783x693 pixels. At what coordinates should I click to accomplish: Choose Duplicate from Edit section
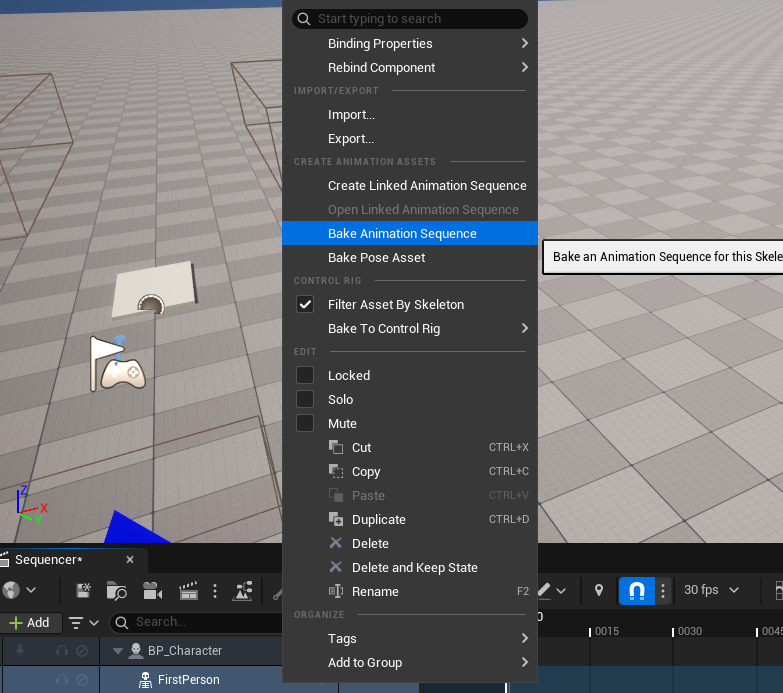click(x=409, y=519)
